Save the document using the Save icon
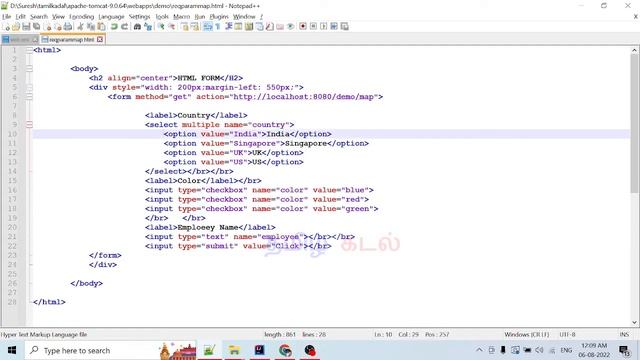 pyautogui.click(x=26, y=27)
